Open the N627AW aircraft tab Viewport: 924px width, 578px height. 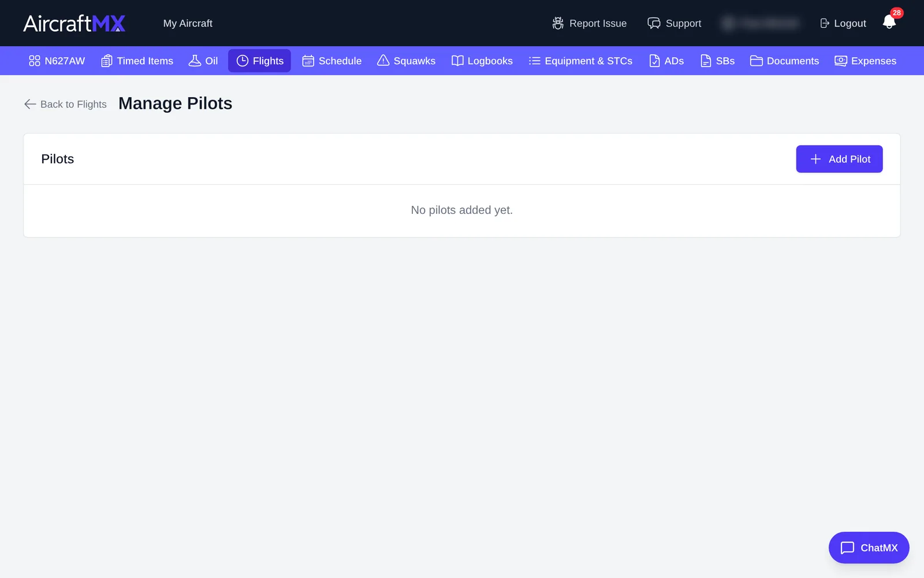pos(57,61)
